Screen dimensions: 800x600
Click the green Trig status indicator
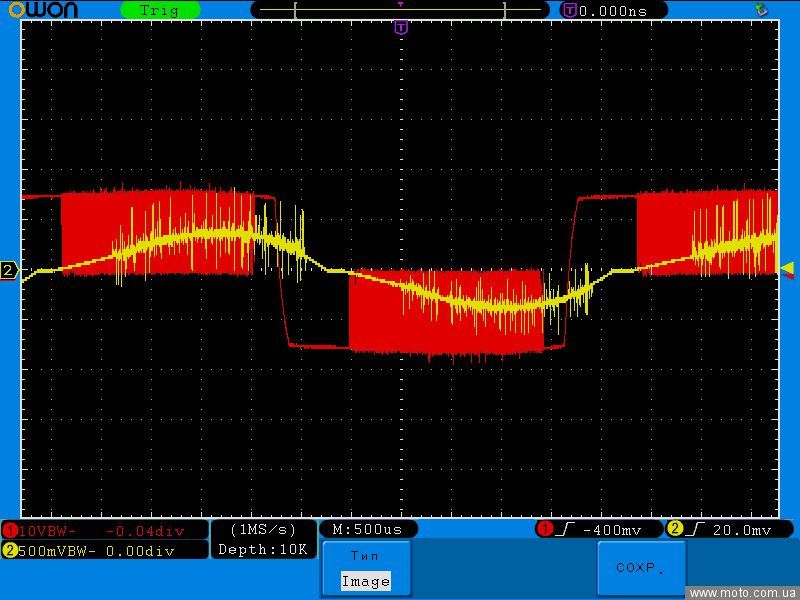[x=159, y=10]
